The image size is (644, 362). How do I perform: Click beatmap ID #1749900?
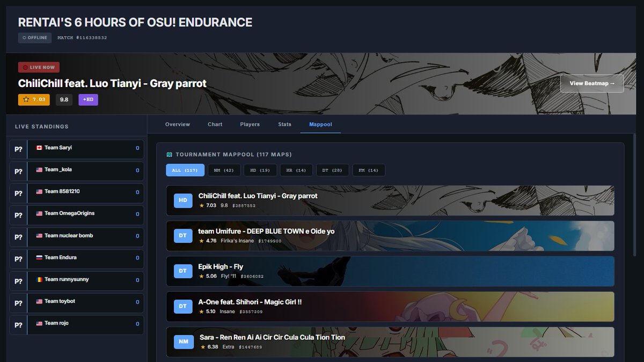coord(269,241)
